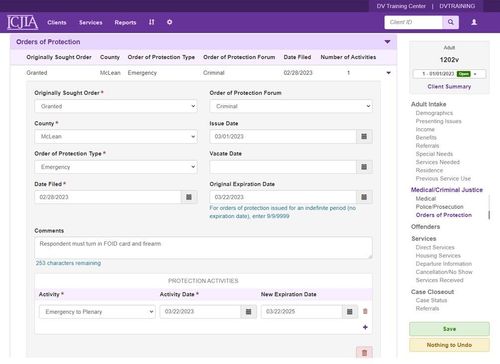
Task: Open Original Expiration Date calendar picker
Action: coord(364,197)
